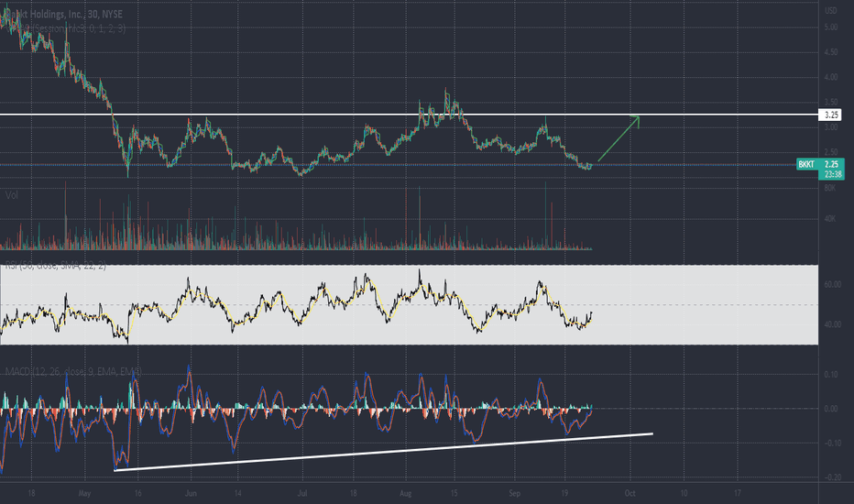Select the BKKT ticker price tag
Screen dimensions: 854x504
(806, 164)
